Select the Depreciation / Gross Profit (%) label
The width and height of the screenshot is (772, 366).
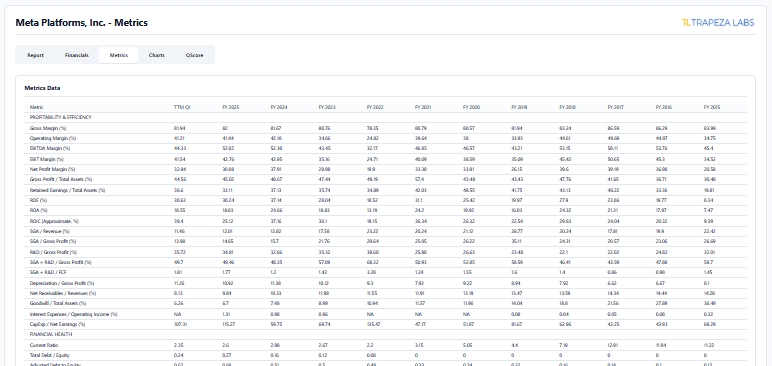(x=62, y=283)
